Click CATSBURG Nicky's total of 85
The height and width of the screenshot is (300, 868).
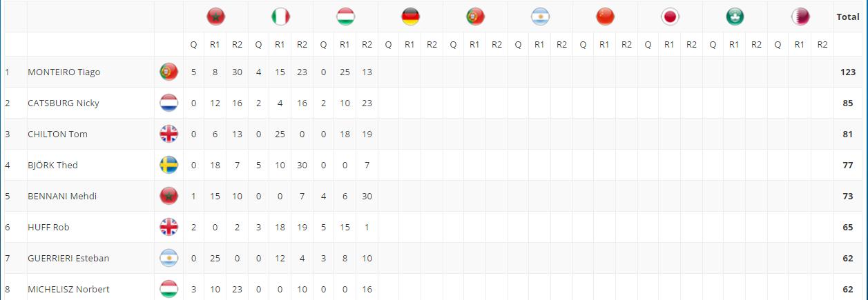848,103
